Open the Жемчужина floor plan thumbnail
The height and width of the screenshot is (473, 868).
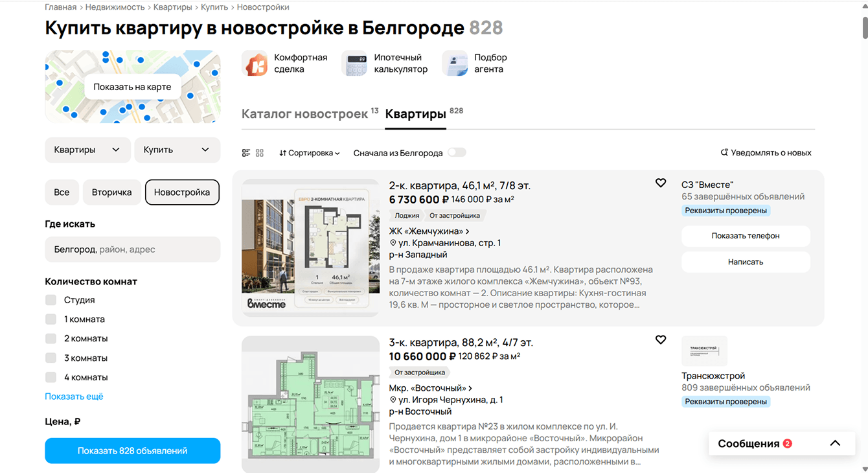point(310,248)
